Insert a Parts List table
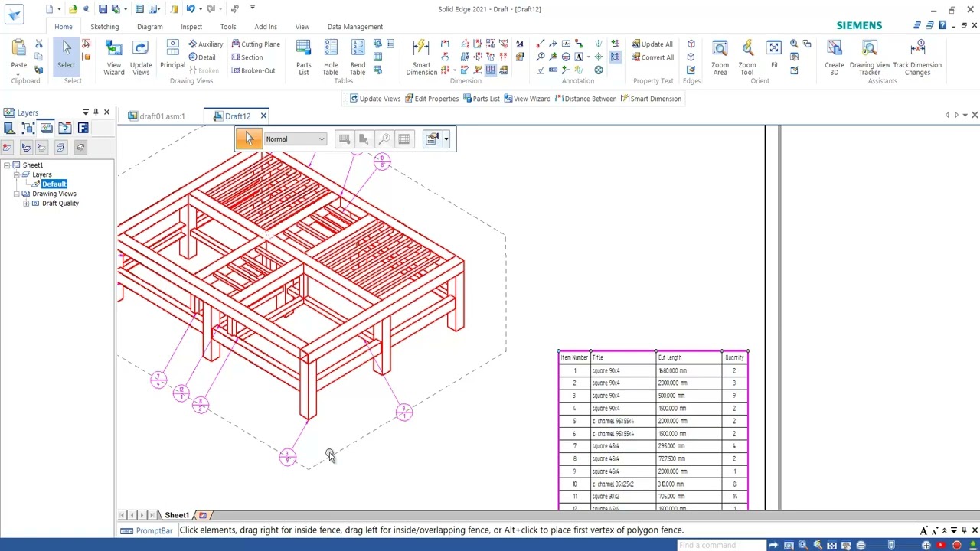 click(304, 58)
